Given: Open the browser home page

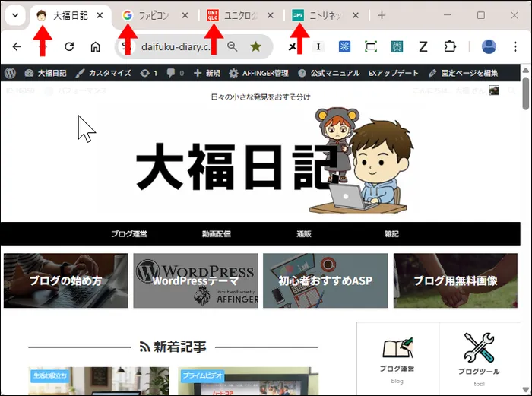Looking at the screenshot, I should click(95, 46).
